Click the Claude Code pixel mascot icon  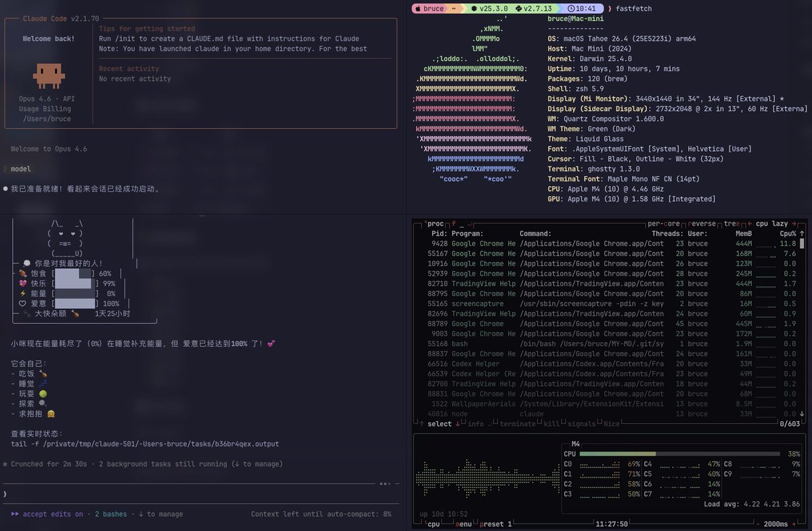pyautogui.click(x=47, y=76)
